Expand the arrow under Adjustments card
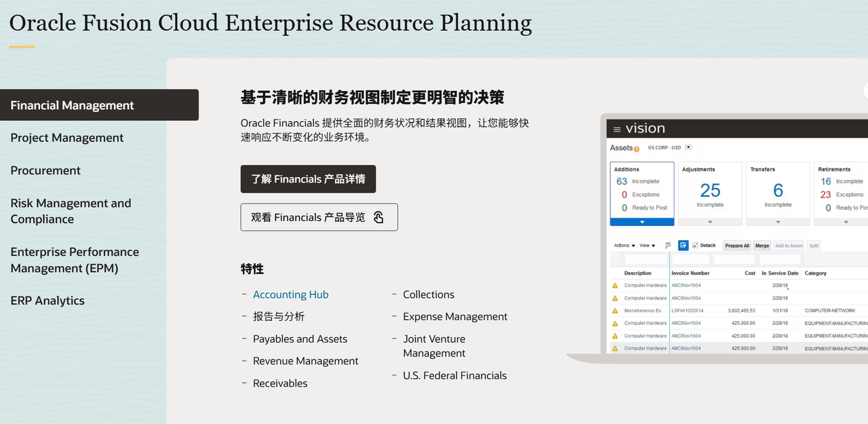 pos(710,222)
